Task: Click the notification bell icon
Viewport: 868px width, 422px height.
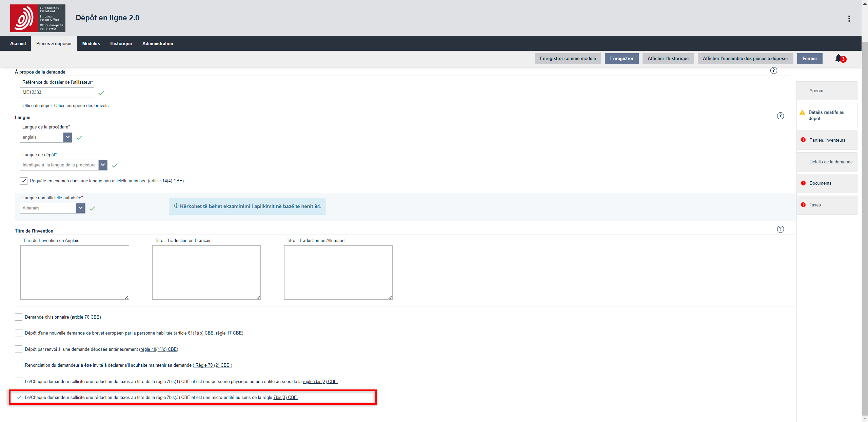Action: coord(838,58)
